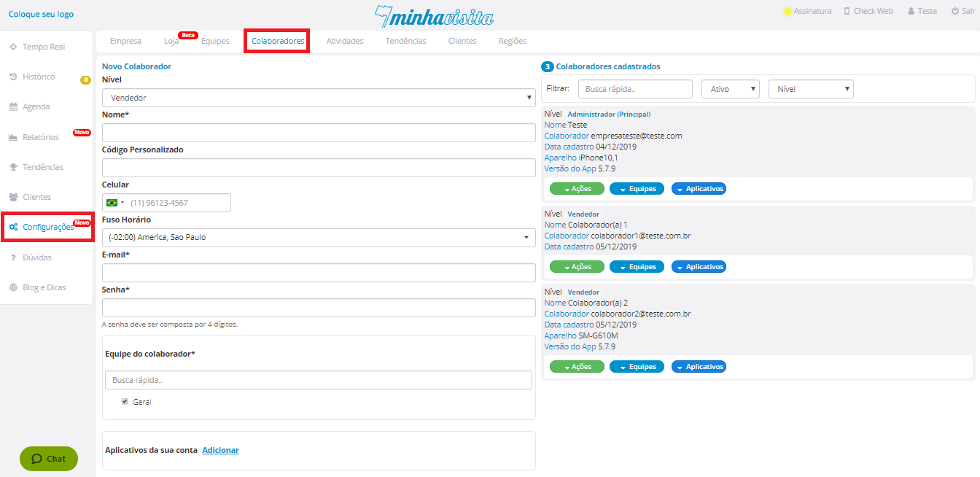Image resolution: width=980 pixels, height=477 pixels.
Task: Click the Tempo Real crosshair icon
Action: pos(13,47)
